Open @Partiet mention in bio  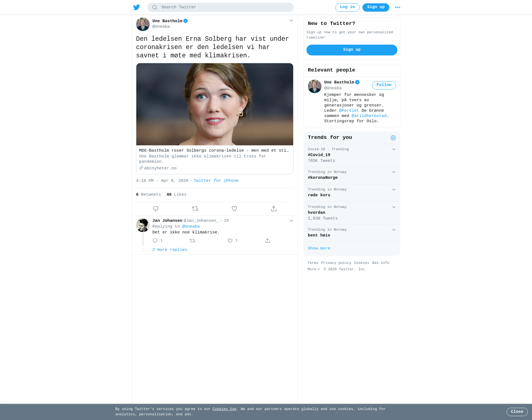tap(349, 111)
